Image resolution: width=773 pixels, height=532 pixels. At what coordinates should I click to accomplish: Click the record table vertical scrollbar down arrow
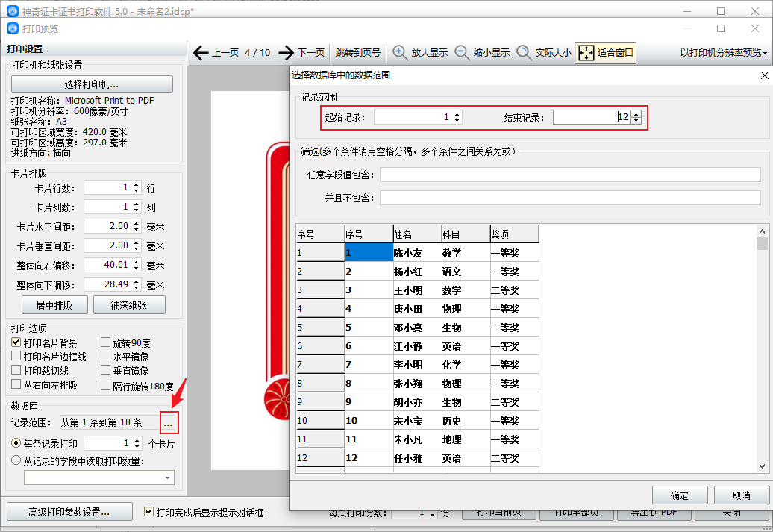[762, 466]
